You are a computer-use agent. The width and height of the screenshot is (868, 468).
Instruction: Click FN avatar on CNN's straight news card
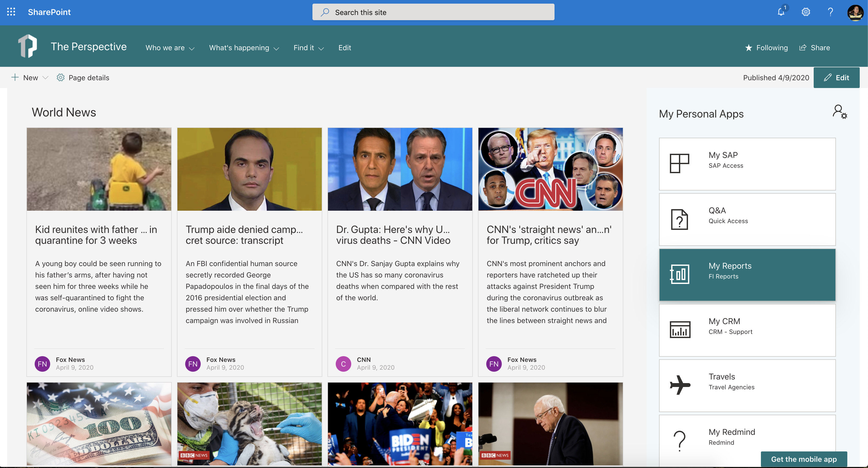pos(494,364)
